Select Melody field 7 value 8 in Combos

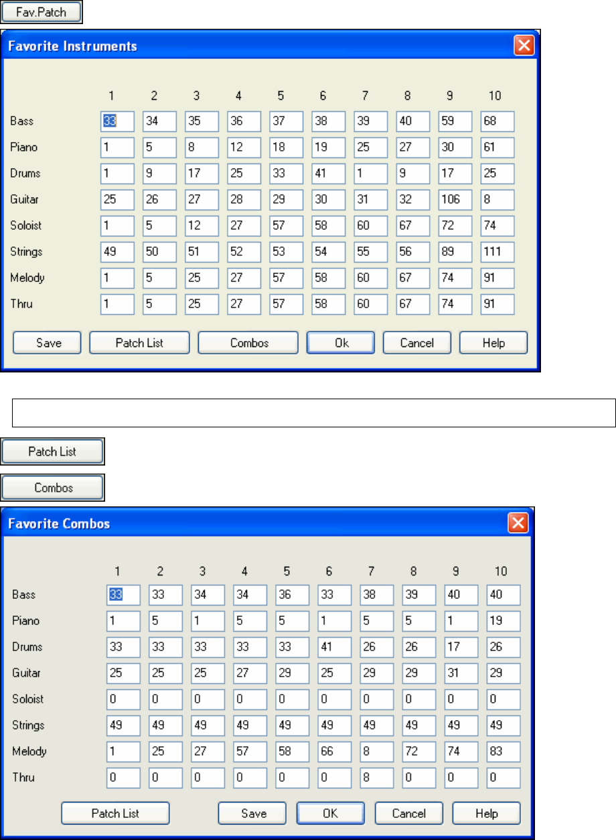tap(377, 752)
